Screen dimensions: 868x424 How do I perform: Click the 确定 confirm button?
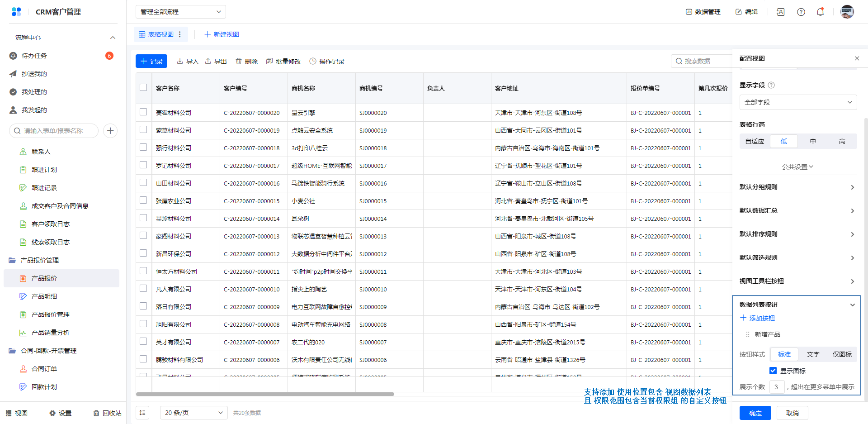click(755, 413)
